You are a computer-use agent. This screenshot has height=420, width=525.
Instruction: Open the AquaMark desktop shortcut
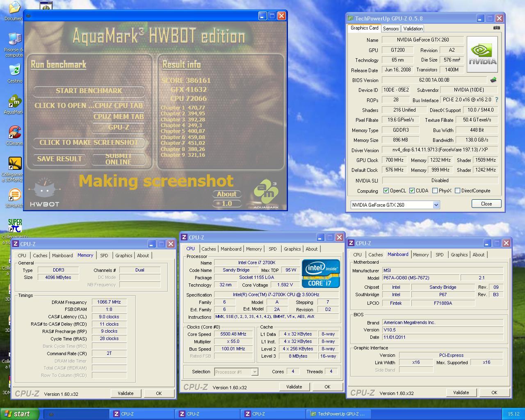(14, 105)
